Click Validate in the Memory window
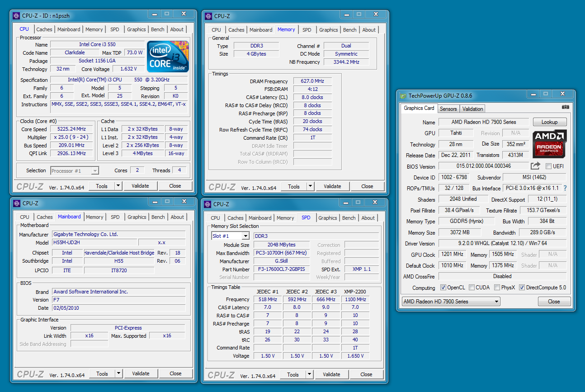The image size is (585, 392). point(332,186)
